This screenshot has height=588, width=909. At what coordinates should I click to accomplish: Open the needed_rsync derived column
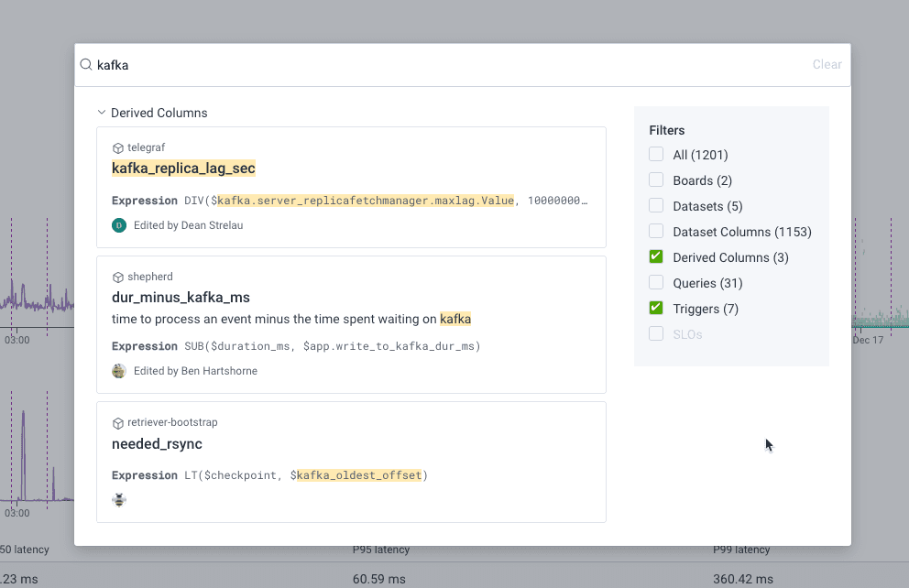157,444
